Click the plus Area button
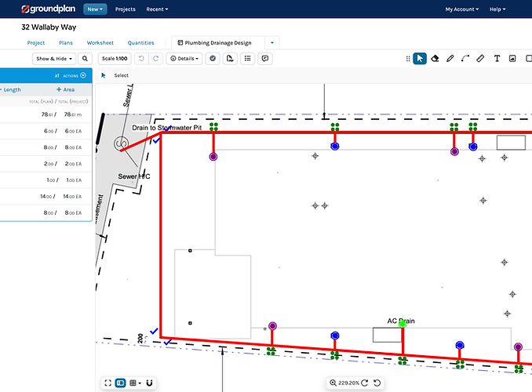Image resolution: width=532 pixels, height=392 pixels. point(65,89)
